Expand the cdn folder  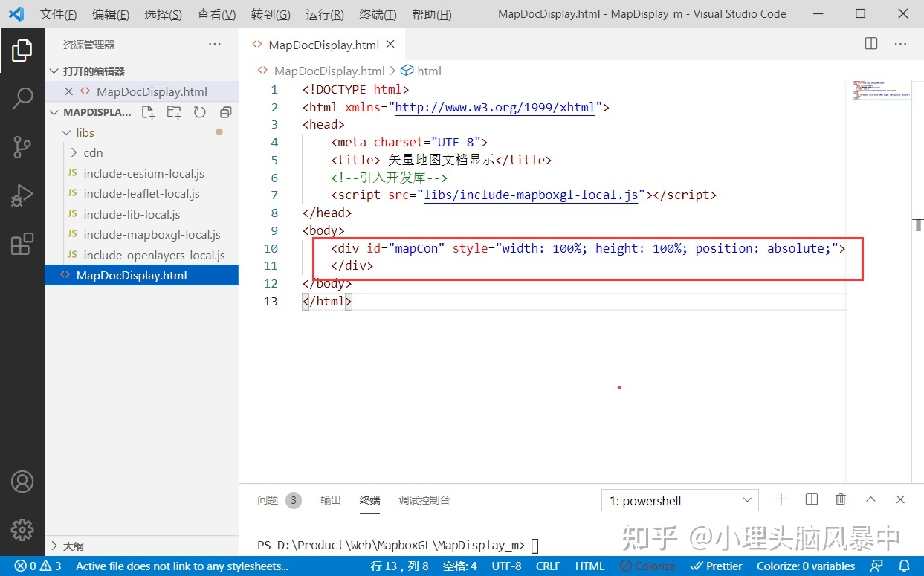pos(93,152)
